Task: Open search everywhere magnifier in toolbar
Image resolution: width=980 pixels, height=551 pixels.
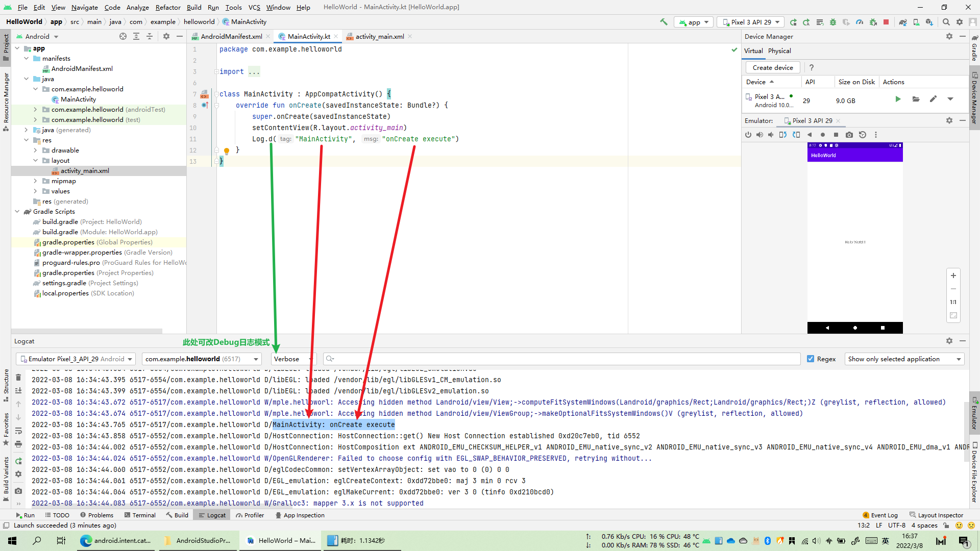Action: click(946, 22)
